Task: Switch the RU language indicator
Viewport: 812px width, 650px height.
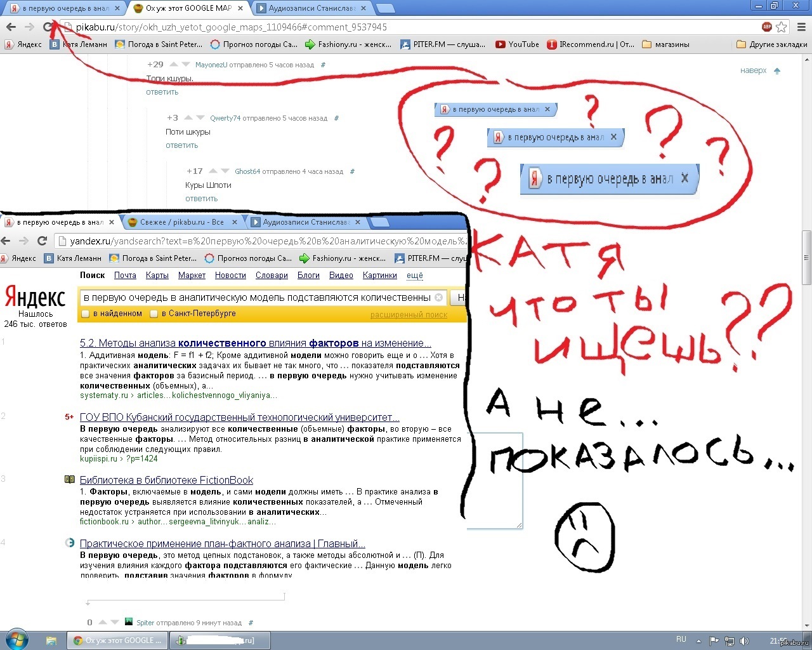Action: pyautogui.click(x=681, y=639)
